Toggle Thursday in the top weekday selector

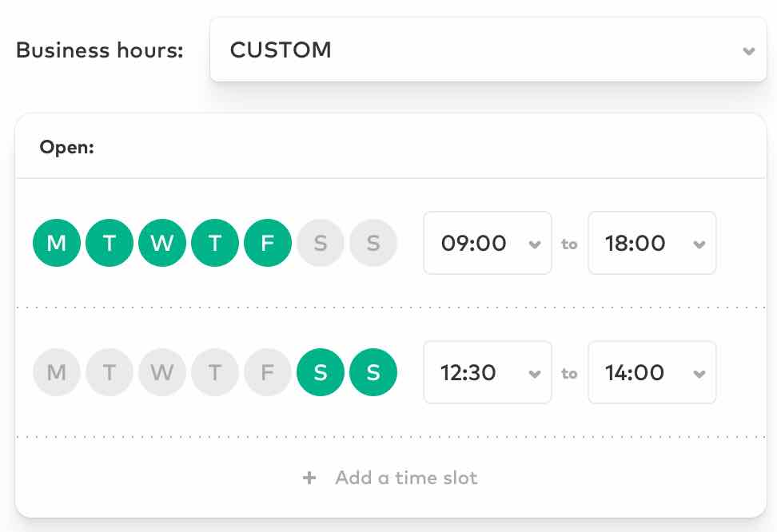point(215,243)
